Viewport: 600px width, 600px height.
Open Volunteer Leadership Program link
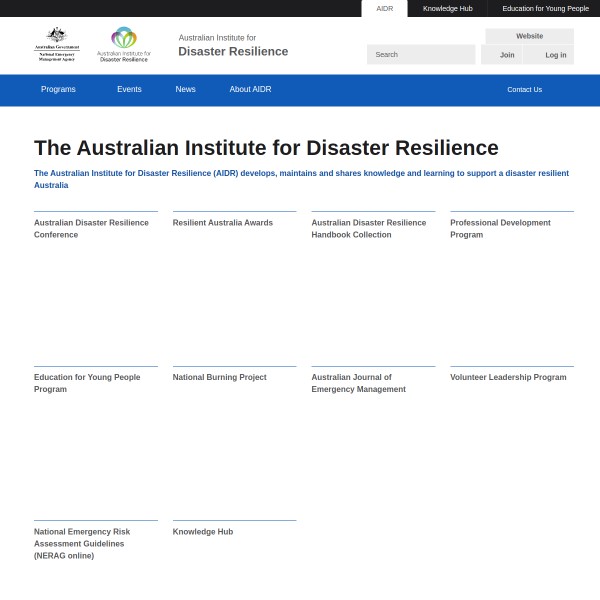click(508, 377)
